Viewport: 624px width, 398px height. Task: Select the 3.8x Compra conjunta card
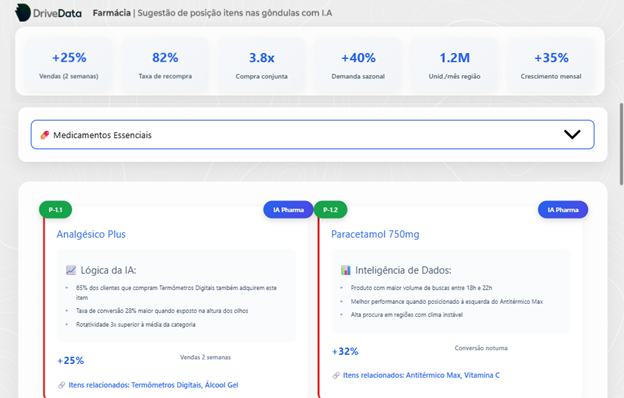pos(261,65)
